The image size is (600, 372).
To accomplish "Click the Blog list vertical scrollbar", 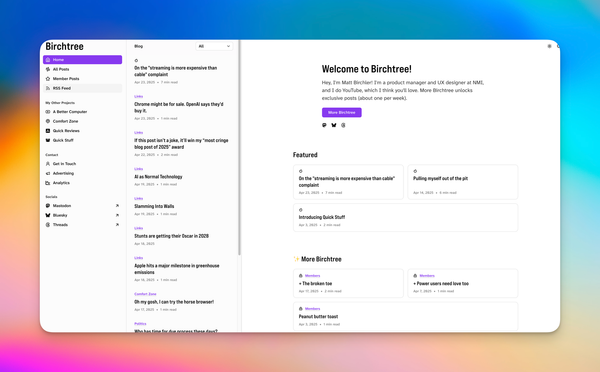I will (240, 147).
